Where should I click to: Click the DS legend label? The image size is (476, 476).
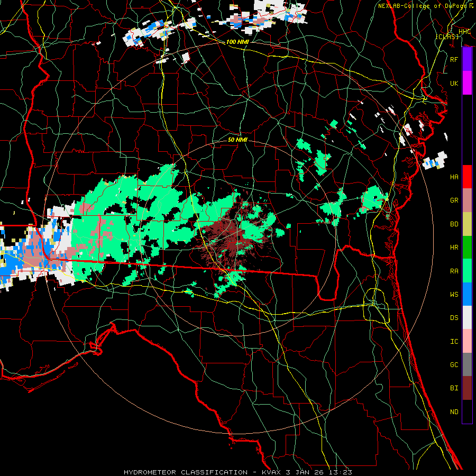pos(454,317)
